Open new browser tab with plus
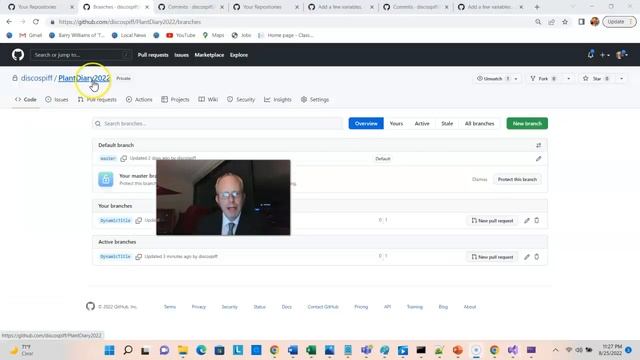The image size is (640, 360). [537, 7]
